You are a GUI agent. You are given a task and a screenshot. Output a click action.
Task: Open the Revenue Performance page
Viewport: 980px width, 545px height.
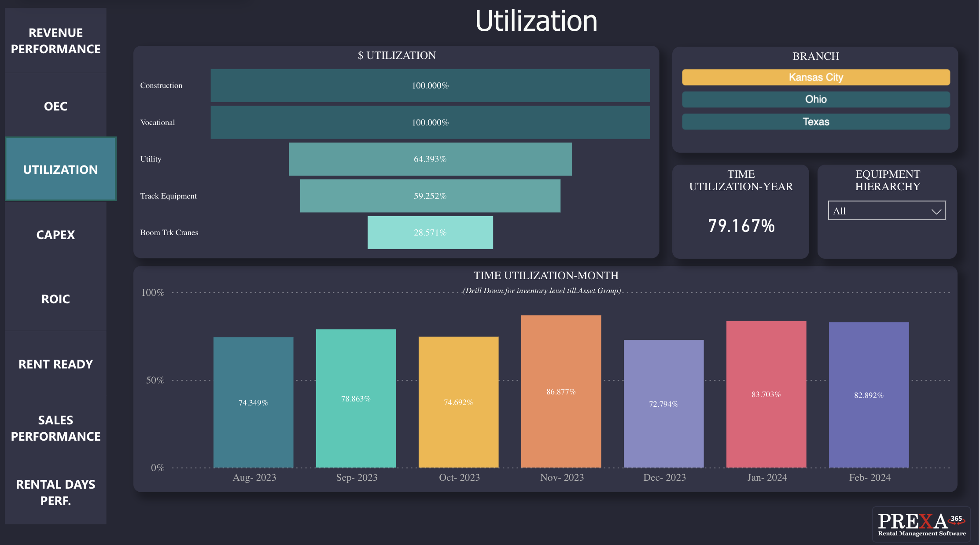pyautogui.click(x=55, y=41)
